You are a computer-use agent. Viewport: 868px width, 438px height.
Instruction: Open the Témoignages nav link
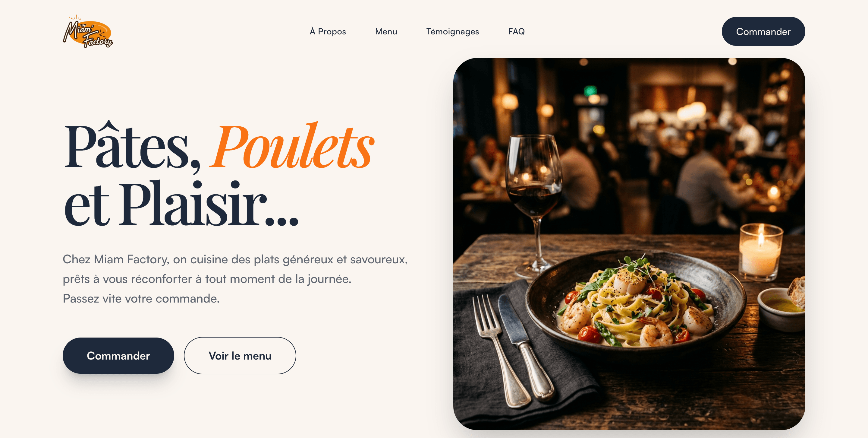tap(452, 31)
